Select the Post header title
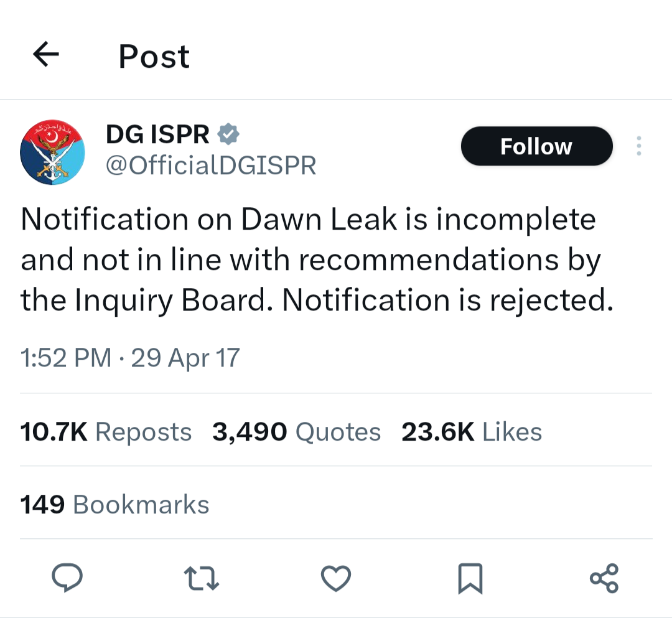 [154, 56]
